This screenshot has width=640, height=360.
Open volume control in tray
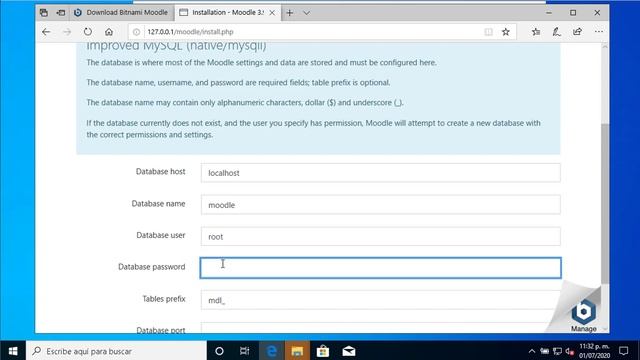(x=570, y=351)
